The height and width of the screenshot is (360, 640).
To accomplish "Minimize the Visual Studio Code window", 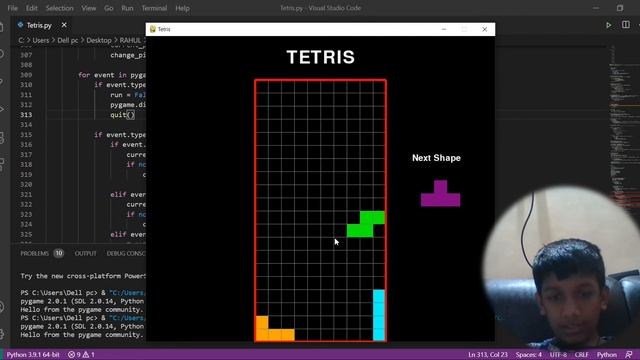I will click(596, 8).
